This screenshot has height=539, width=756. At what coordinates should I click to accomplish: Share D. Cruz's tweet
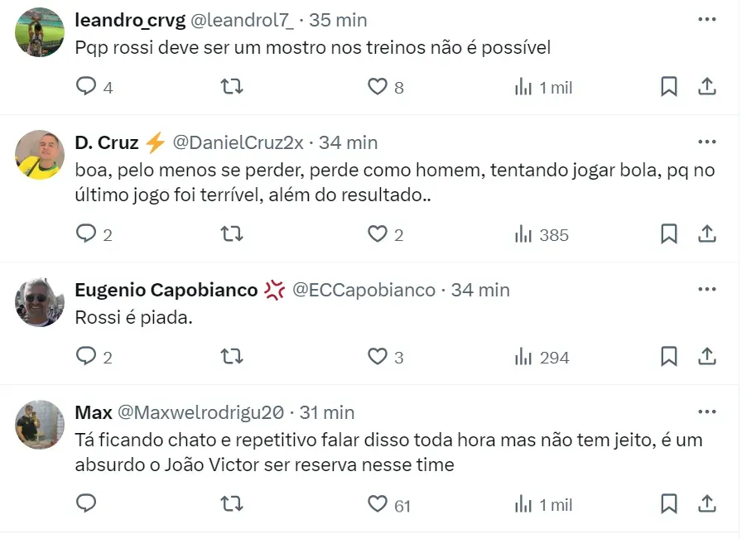click(707, 234)
